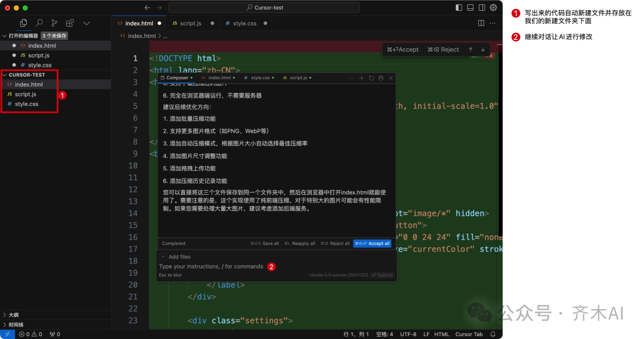Screen dimensions: 644x339
Task: Click index.html in the breadcrumb
Action: click(141, 36)
